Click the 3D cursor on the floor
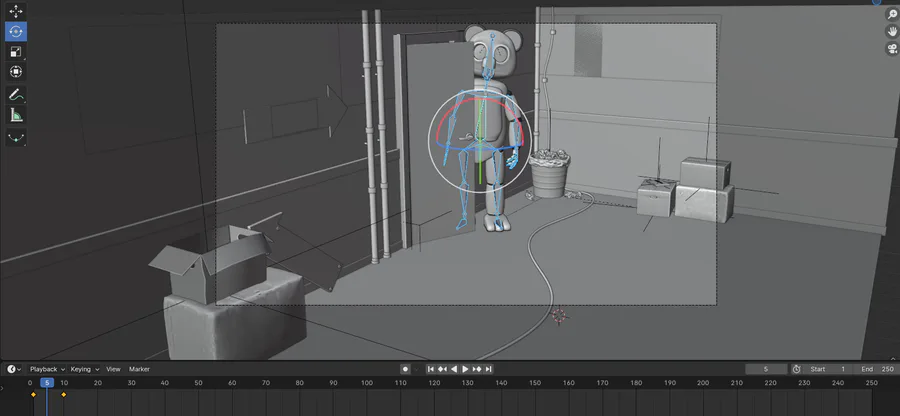 pos(558,316)
